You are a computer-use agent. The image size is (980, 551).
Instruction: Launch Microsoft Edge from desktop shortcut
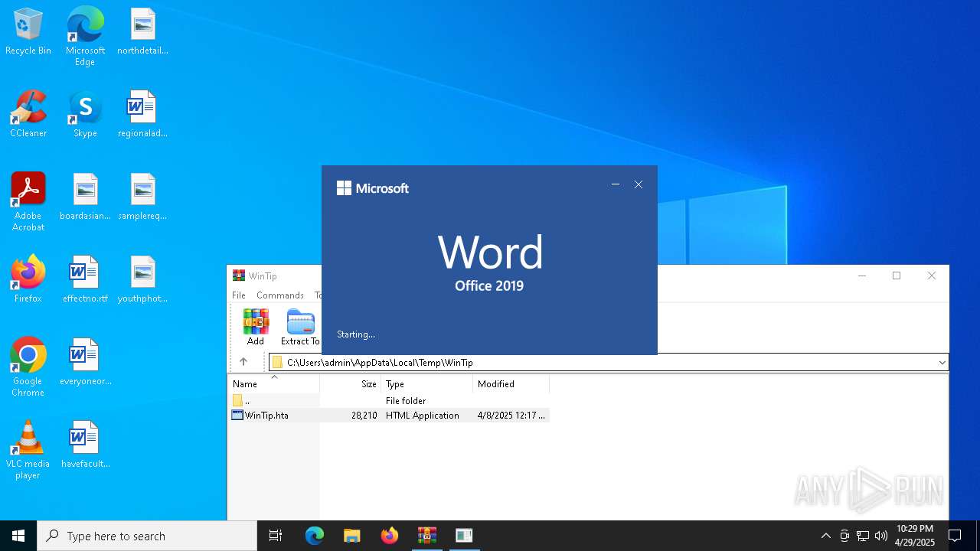point(85,37)
